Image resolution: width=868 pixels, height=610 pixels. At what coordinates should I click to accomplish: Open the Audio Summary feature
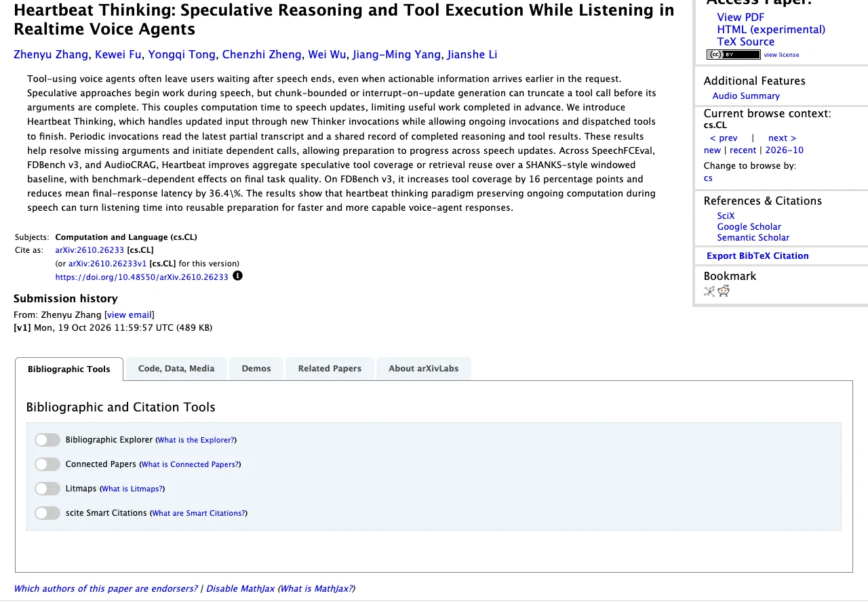746,96
